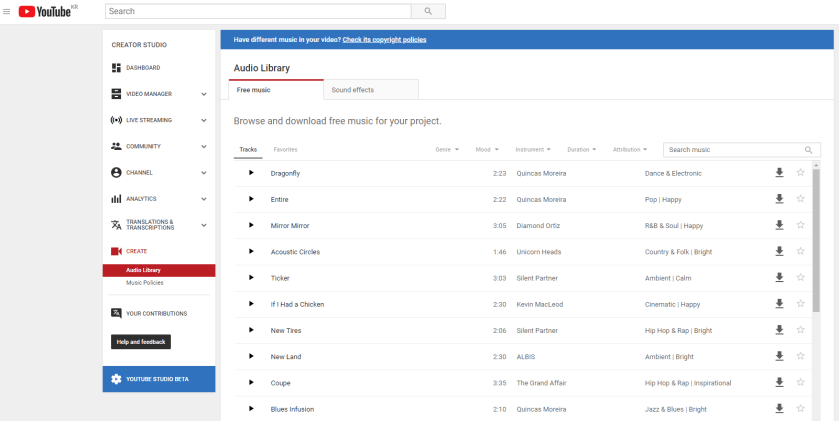Follow the Check its copyright policies link
This screenshot has width=839, height=421.
[x=384, y=40]
